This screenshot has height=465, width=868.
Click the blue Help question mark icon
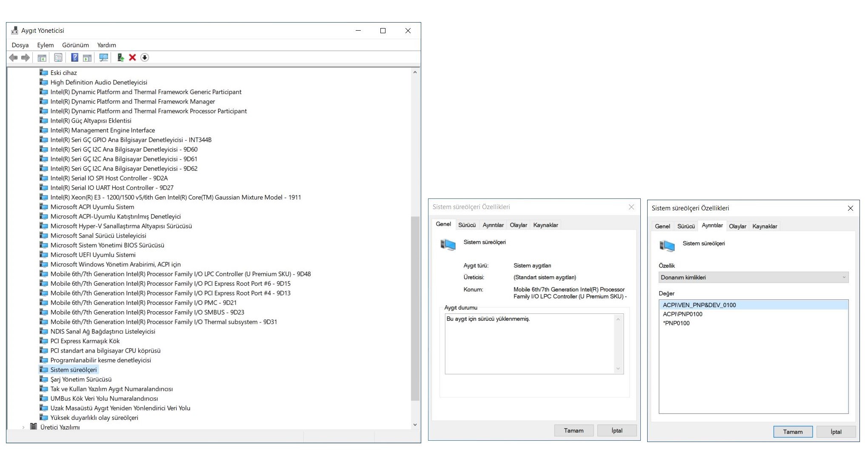74,57
